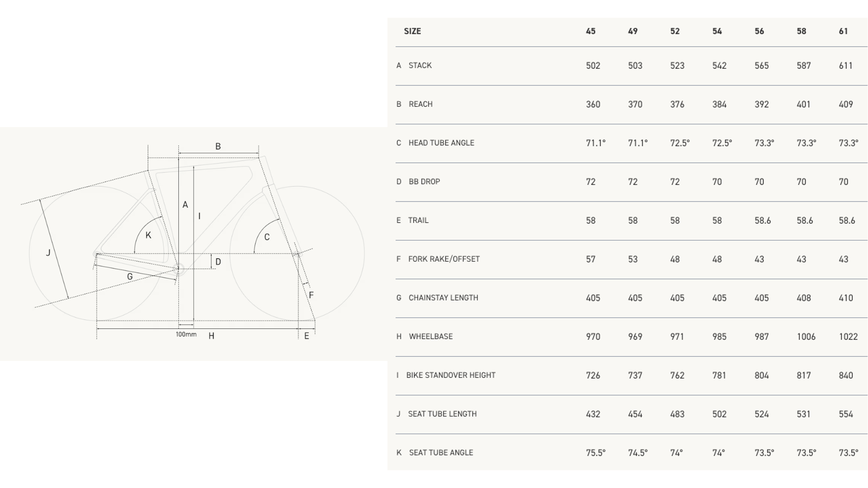Click letter B above the bike diagram
The width and height of the screenshot is (868, 488).
click(218, 146)
